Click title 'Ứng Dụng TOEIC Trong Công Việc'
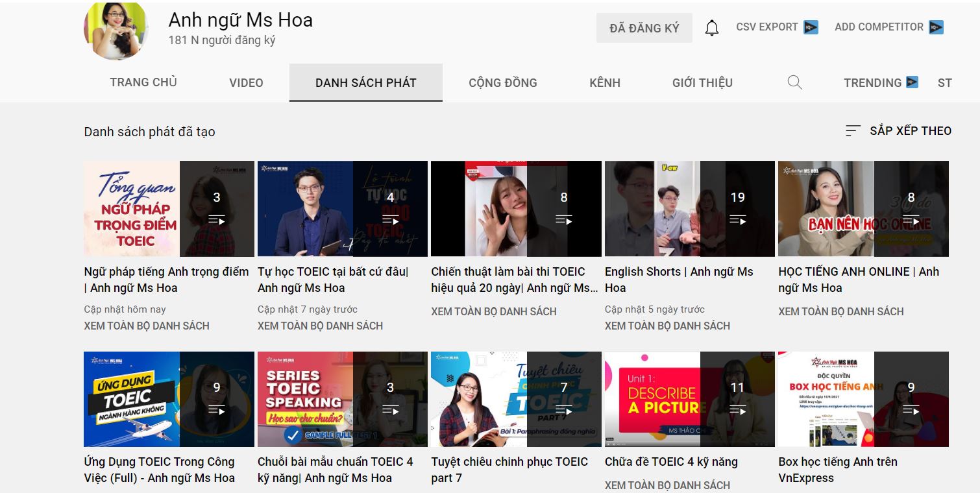Image resolution: width=980 pixels, height=493 pixels. point(160,470)
